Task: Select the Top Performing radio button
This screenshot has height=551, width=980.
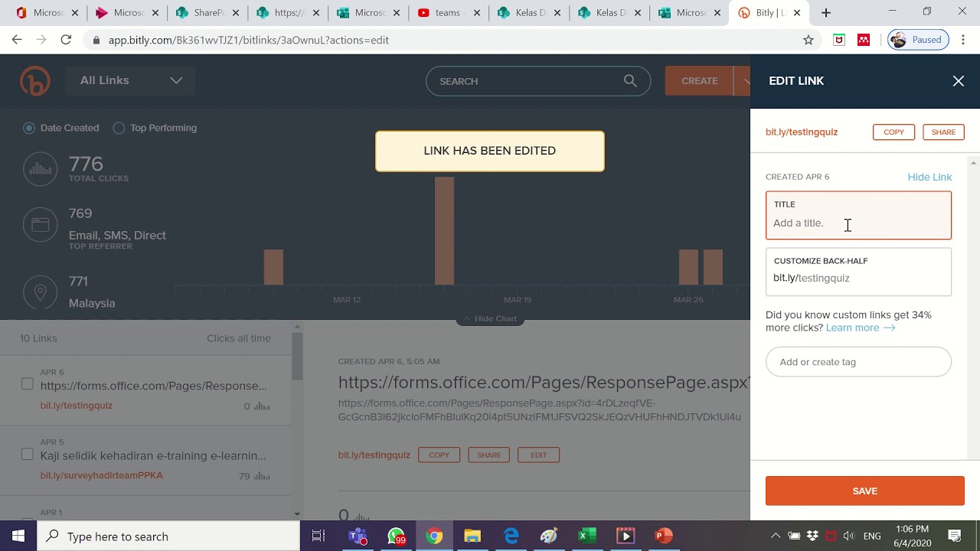Action: tap(119, 128)
